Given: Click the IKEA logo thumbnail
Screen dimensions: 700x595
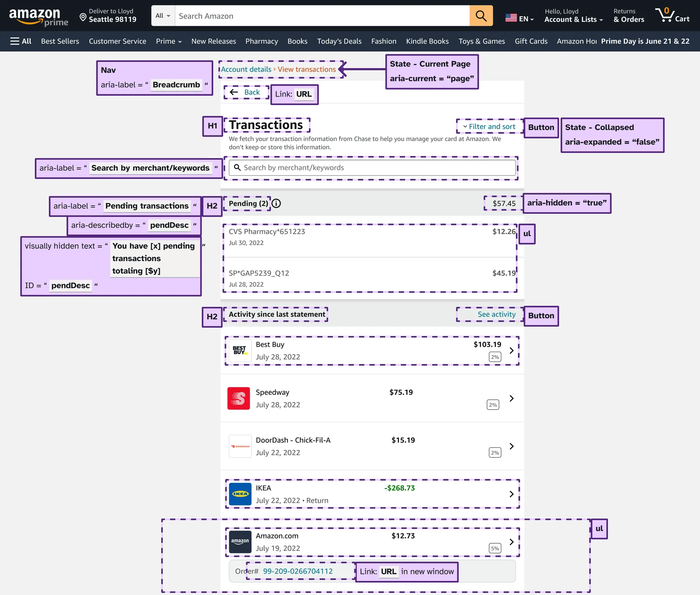Looking at the screenshot, I should [x=240, y=494].
